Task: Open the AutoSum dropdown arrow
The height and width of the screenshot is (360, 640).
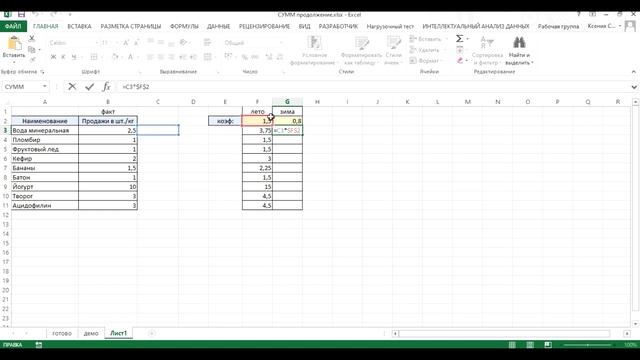Action: pos(467,39)
